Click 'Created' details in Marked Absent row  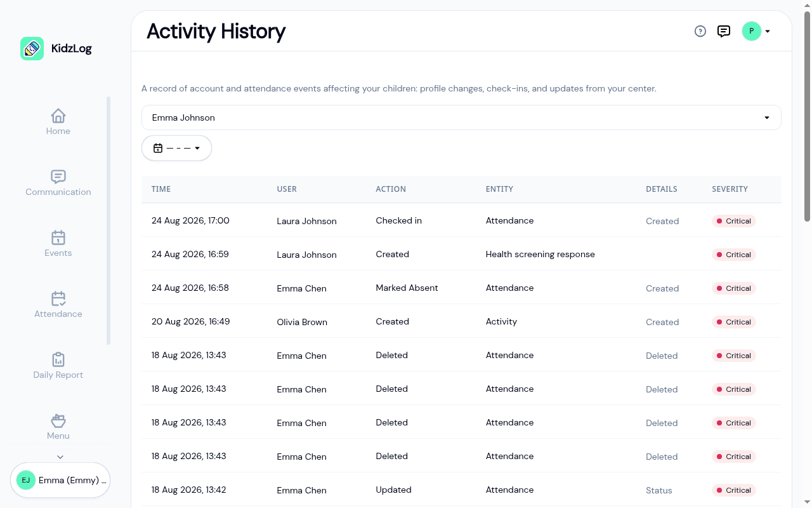(662, 289)
